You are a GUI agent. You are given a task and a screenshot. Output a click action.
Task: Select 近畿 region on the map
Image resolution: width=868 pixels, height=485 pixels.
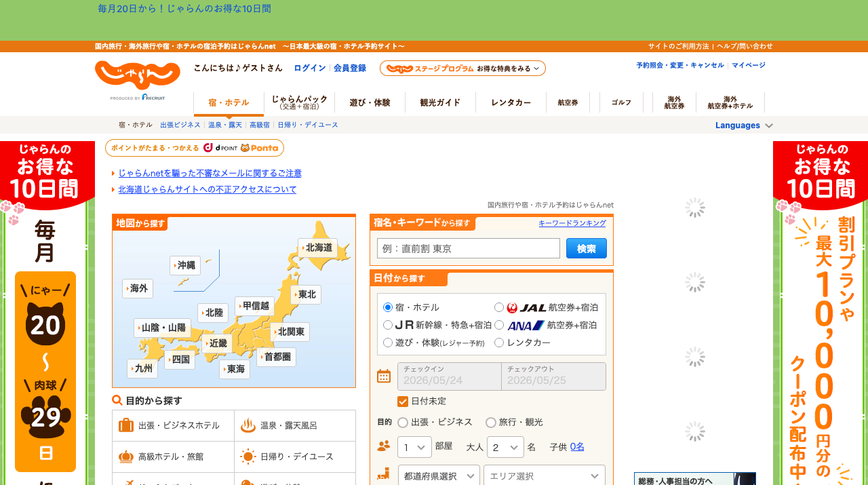[217, 343]
